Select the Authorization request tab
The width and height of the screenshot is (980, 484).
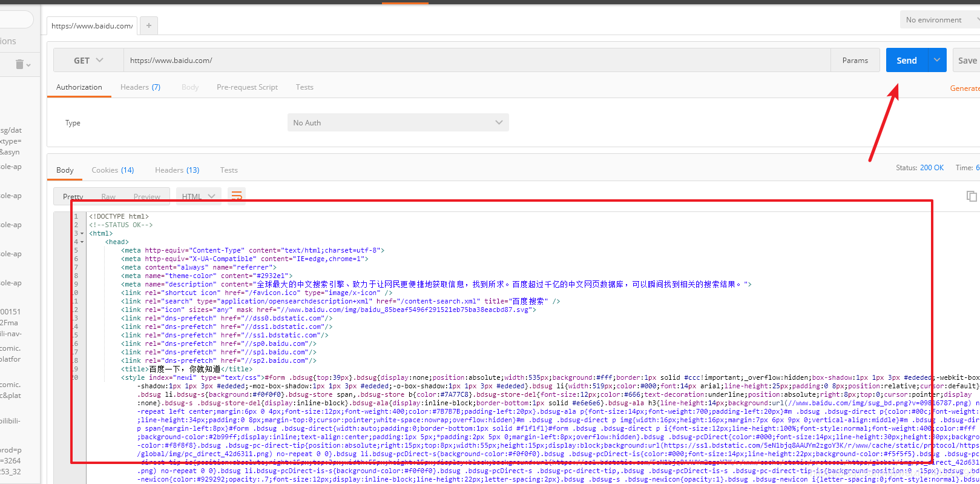coord(79,87)
